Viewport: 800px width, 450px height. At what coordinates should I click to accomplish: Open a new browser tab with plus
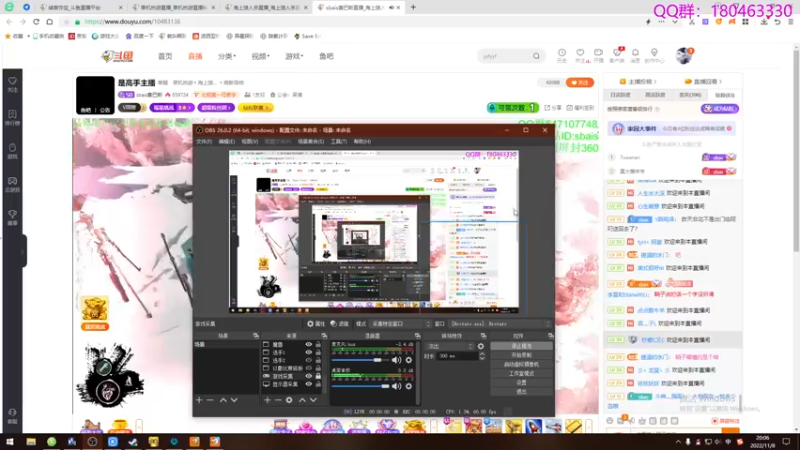413,7
